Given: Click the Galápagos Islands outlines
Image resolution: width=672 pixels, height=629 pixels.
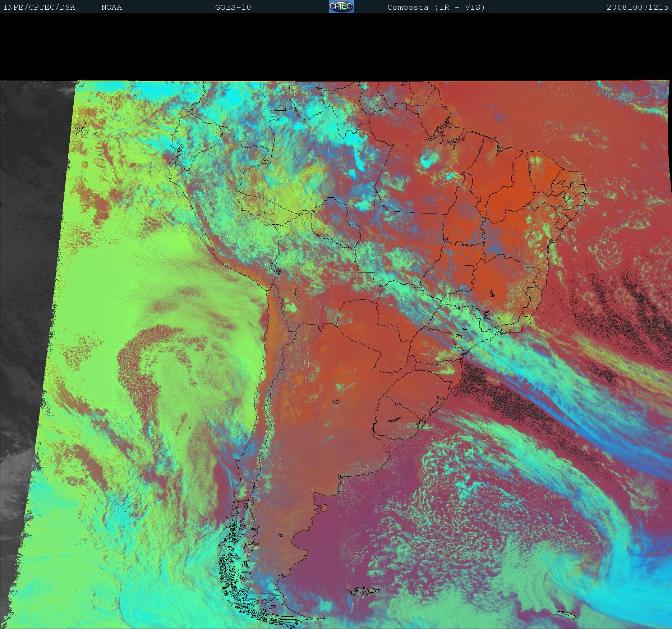Looking at the screenshot, I should click(83, 130).
